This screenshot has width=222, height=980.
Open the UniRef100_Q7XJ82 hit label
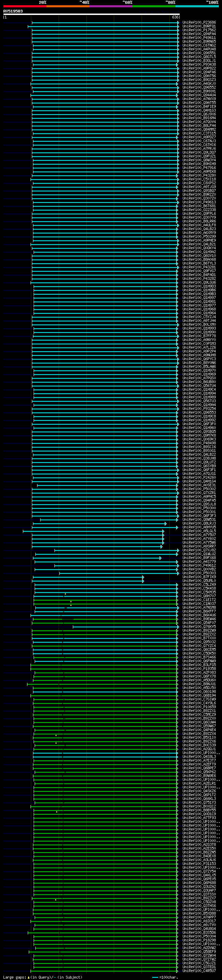[x=199, y=550]
